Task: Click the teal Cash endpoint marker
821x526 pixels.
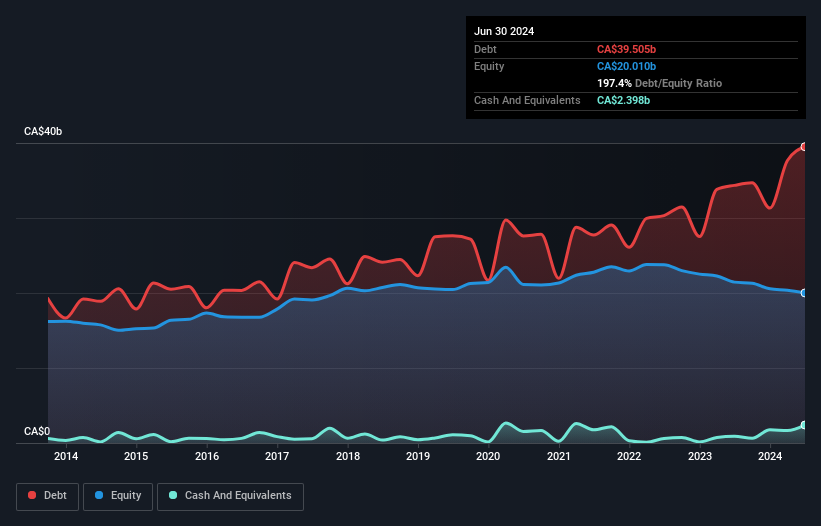Action: (x=804, y=425)
